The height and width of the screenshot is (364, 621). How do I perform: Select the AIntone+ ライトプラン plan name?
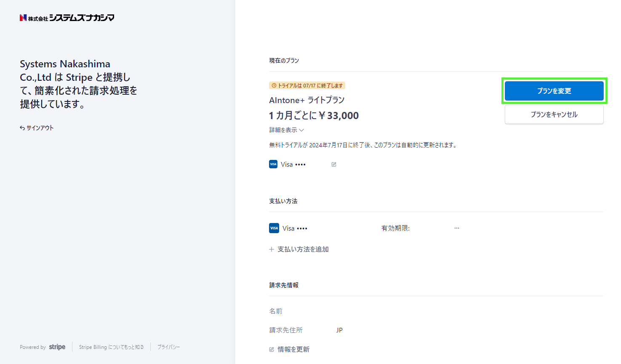point(307,100)
